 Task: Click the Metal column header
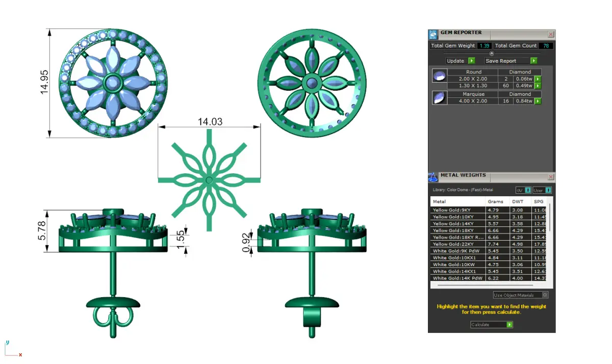458,201
